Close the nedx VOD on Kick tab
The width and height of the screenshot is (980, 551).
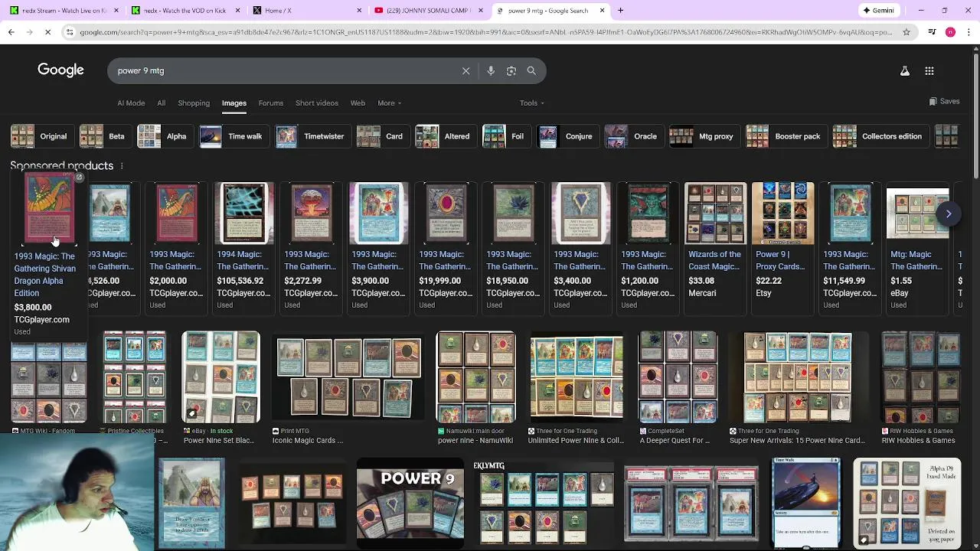(x=238, y=11)
